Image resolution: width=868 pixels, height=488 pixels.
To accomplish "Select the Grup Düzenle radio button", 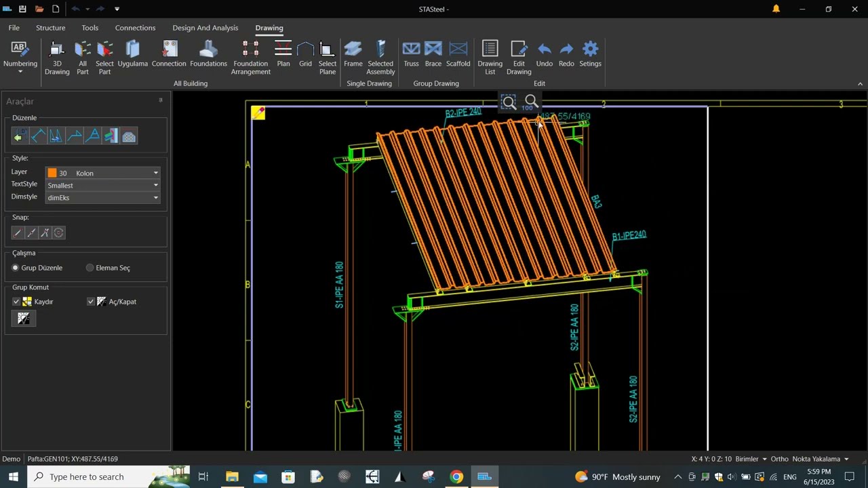I will (16, 268).
